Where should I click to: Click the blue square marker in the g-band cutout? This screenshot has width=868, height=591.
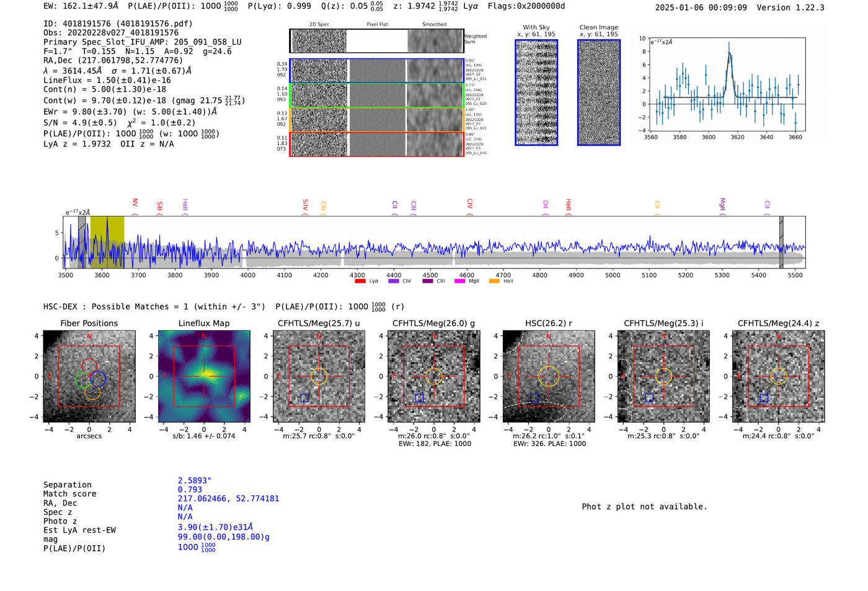[419, 398]
